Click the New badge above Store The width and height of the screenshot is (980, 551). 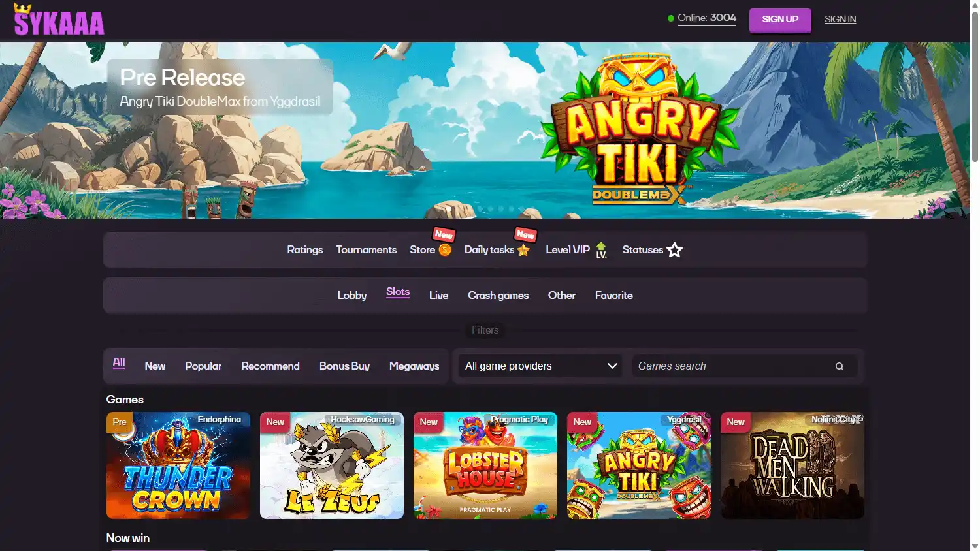pos(444,234)
